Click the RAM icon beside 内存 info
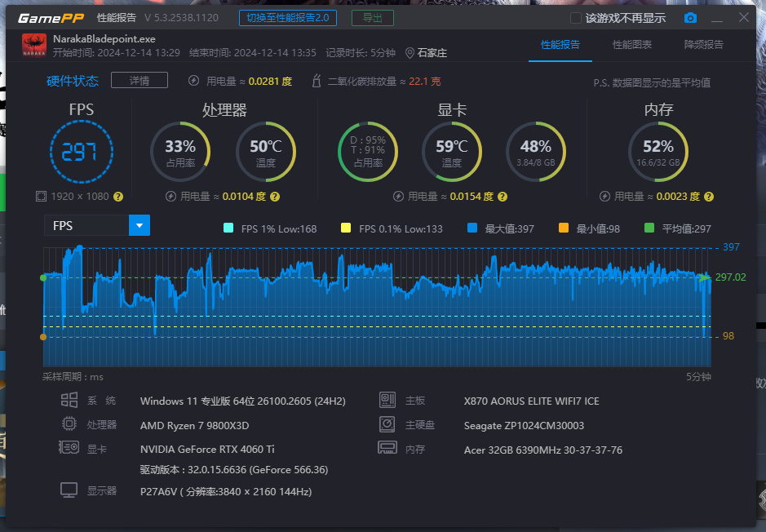 click(x=387, y=447)
